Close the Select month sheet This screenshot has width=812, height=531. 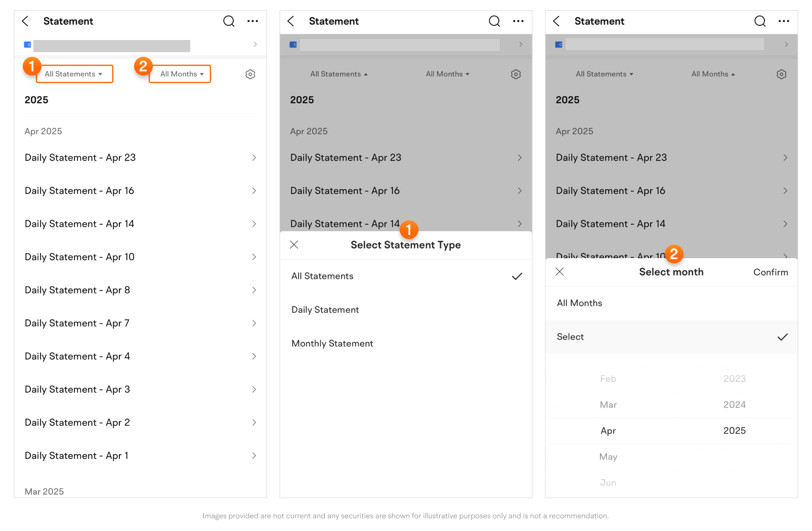(x=560, y=272)
